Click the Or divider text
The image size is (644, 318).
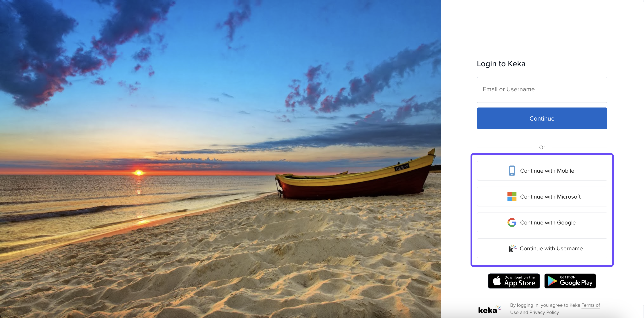pyautogui.click(x=542, y=147)
